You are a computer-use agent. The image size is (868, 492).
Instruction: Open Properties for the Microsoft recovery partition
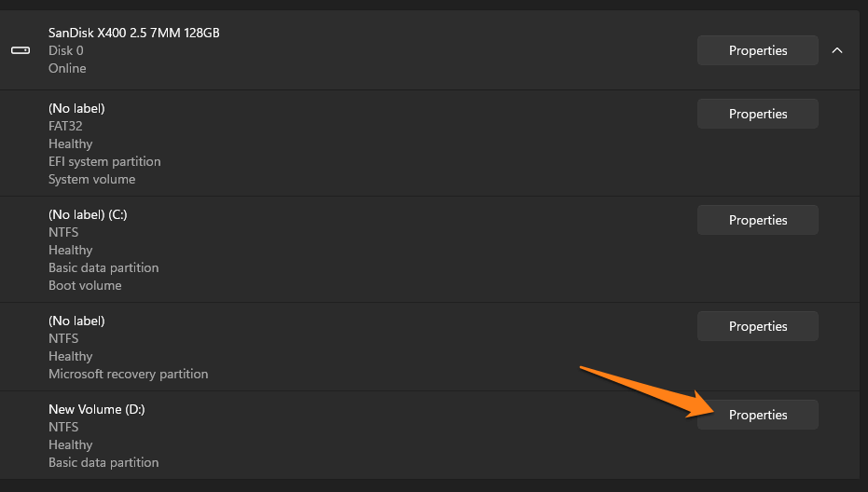pyautogui.click(x=757, y=326)
